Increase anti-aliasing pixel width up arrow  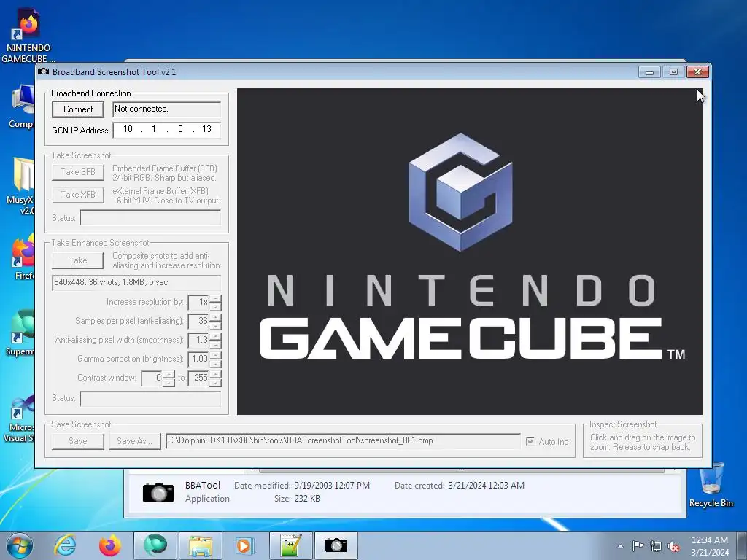coord(215,337)
